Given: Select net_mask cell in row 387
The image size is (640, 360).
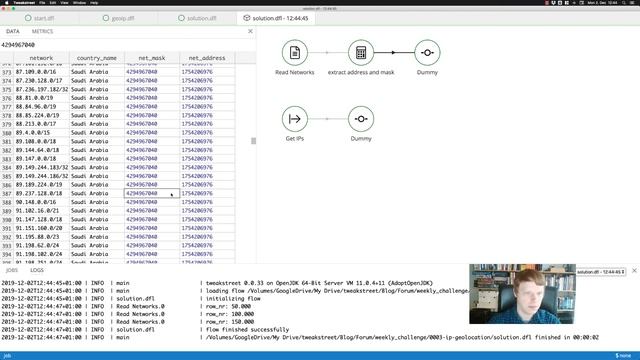Looking at the screenshot, I should 152,193.
